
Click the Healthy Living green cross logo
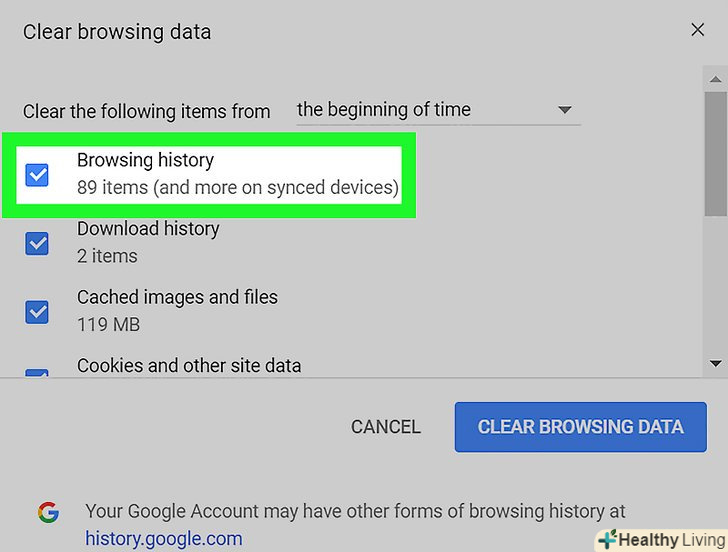tap(607, 539)
